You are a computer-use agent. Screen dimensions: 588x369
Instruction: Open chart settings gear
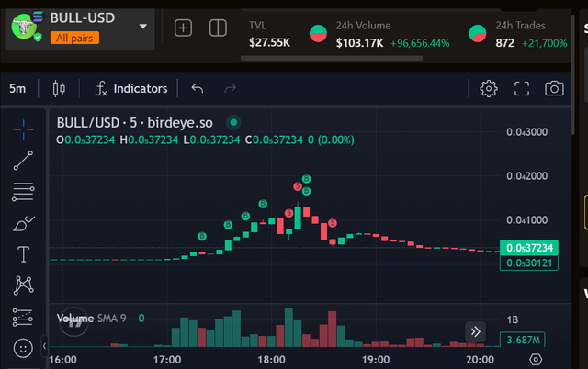tap(489, 89)
